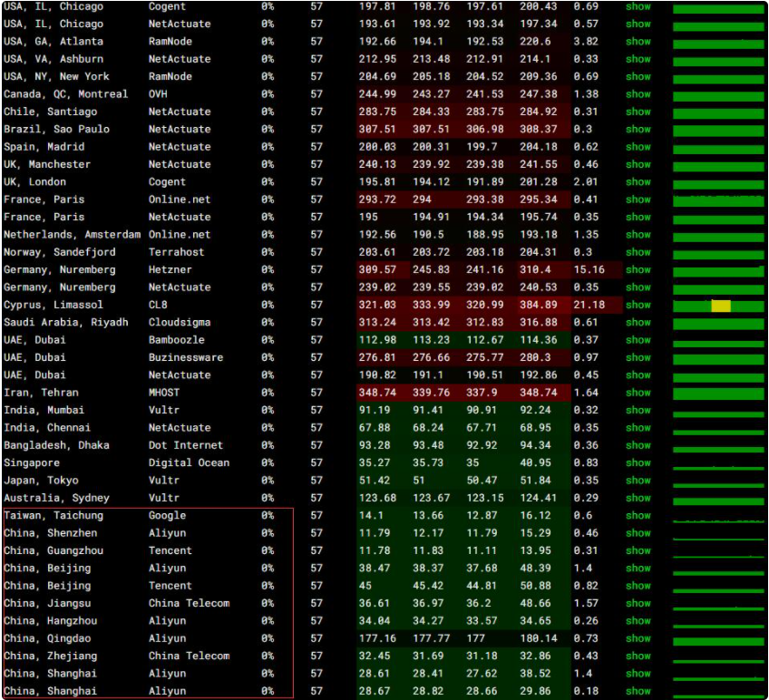The width and height of the screenshot is (769, 700).
Task: Click the graph bar for Saudi Arabia, Riyadh
Action: [718, 323]
